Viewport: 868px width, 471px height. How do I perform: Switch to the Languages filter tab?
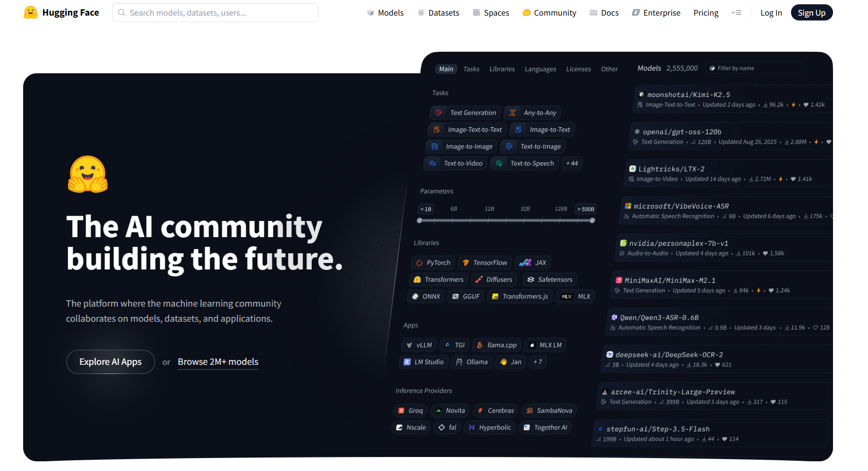coord(541,69)
